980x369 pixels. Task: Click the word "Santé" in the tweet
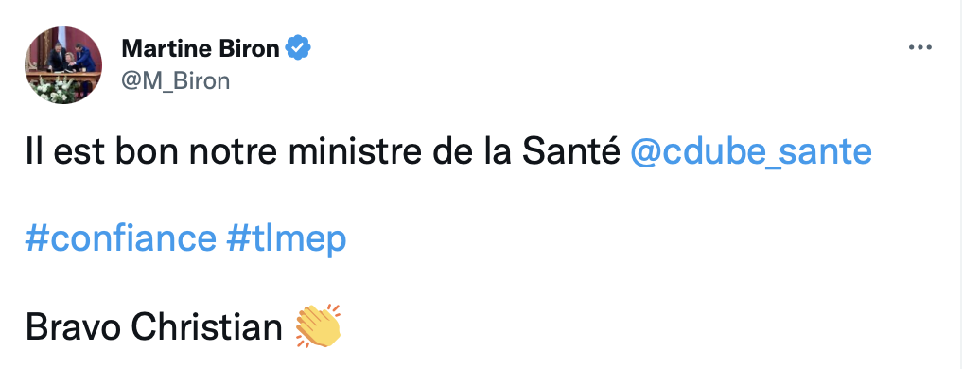[x=570, y=152]
